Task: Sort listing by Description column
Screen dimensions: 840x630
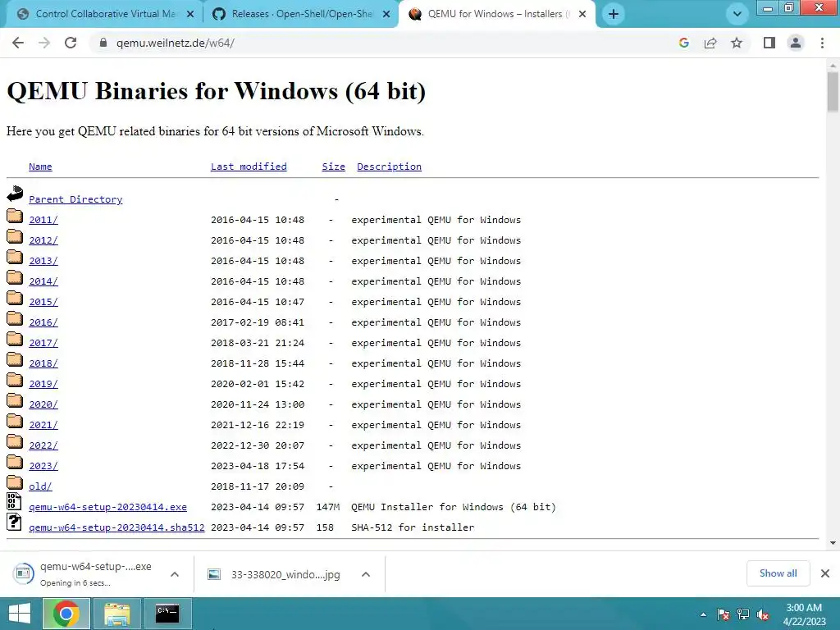Action: coord(389,167)
